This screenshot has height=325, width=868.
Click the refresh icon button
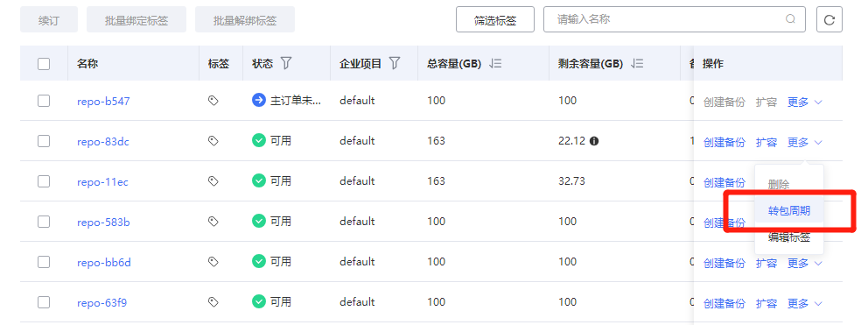point(829,20)
